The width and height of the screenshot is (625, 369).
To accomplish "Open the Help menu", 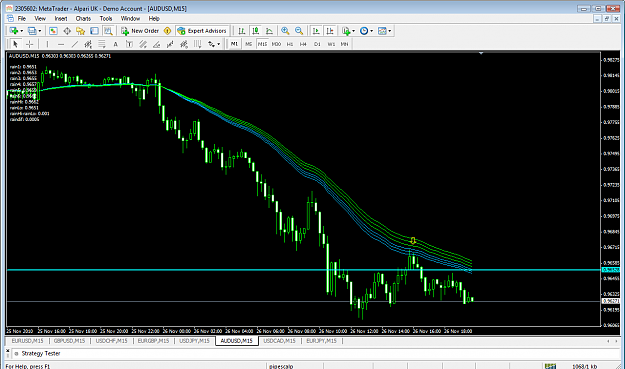I will pyautogui.click(x=154, y=18).
